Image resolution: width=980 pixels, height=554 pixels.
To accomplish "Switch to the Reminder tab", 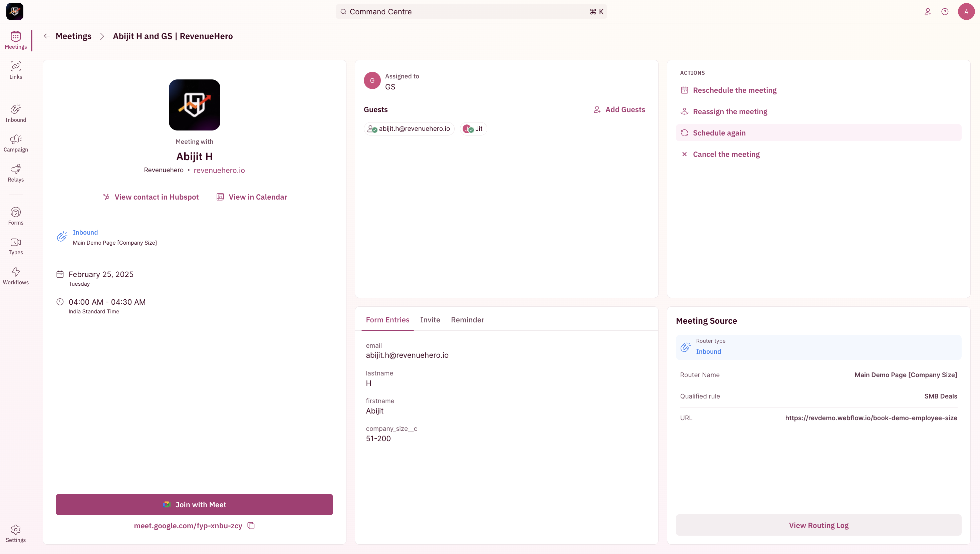I will click(x=468, y=320).
